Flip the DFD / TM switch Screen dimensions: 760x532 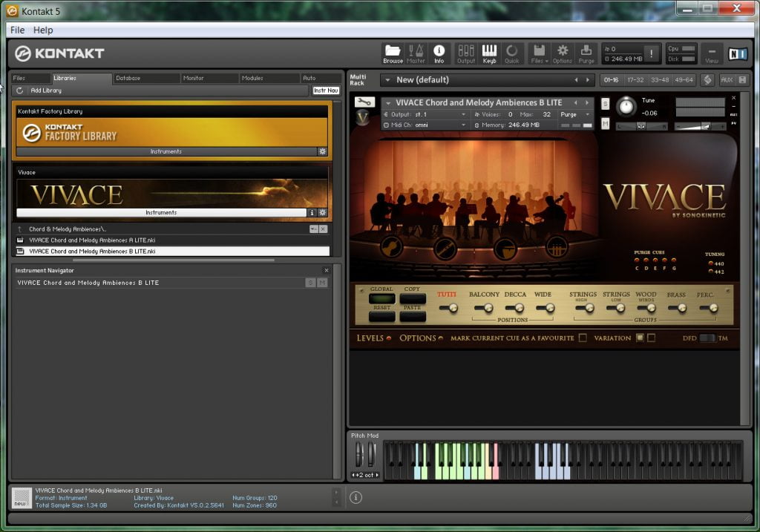(x=707, y=338)
